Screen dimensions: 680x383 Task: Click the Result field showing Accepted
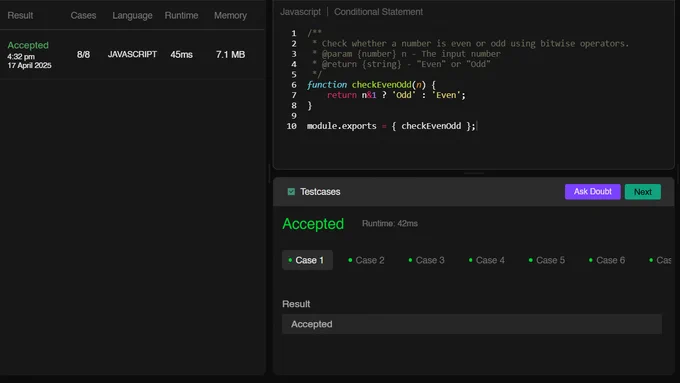pos(472,324)
